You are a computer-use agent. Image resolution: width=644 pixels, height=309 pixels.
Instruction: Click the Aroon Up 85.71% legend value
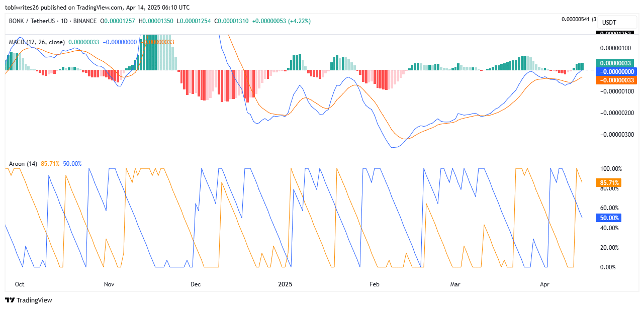[x=50, y=164]
